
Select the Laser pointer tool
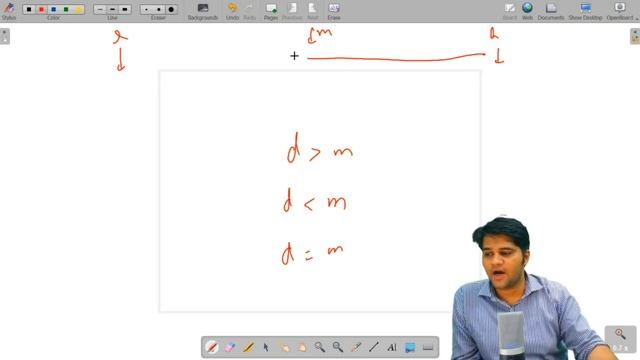coord(356,347)
